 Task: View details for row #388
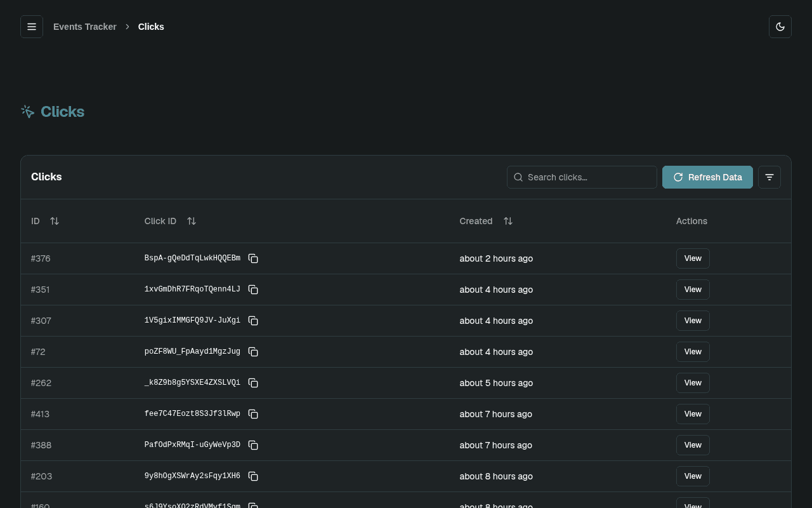pyautogui.click(x=693, y=445)
